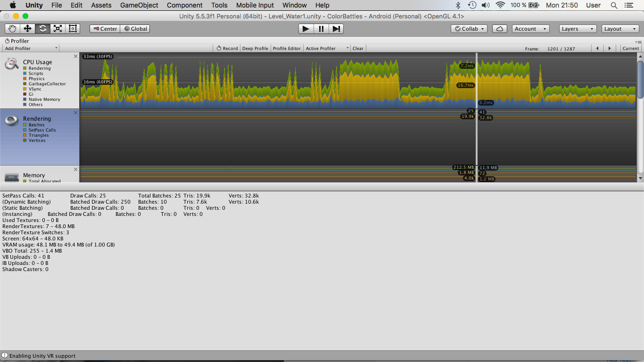Enable Deep Profile

pos(255,49)
